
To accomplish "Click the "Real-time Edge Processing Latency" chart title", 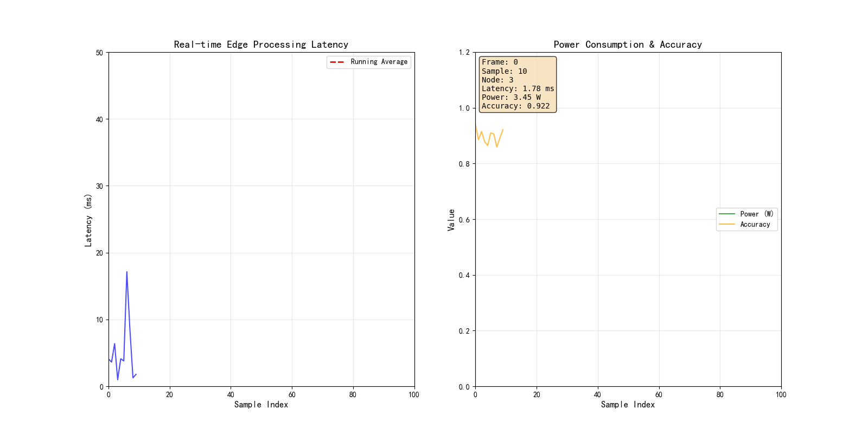I will (261, 44).
